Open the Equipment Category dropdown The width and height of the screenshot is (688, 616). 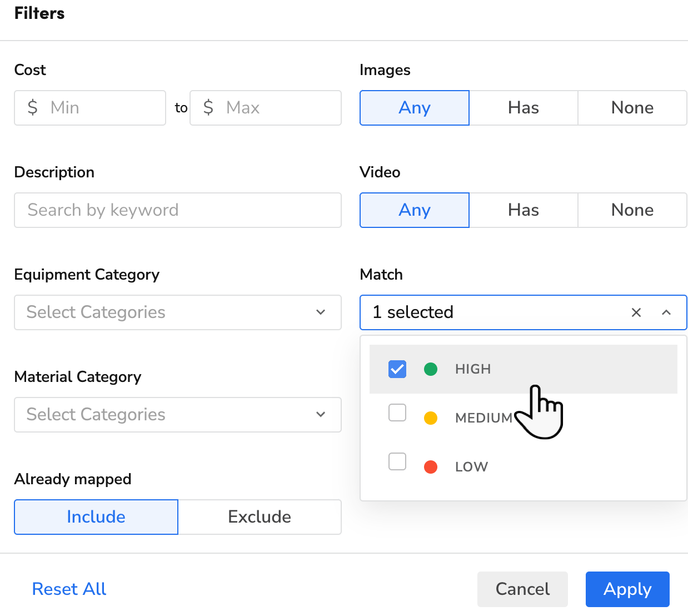(x=178, y=312)
